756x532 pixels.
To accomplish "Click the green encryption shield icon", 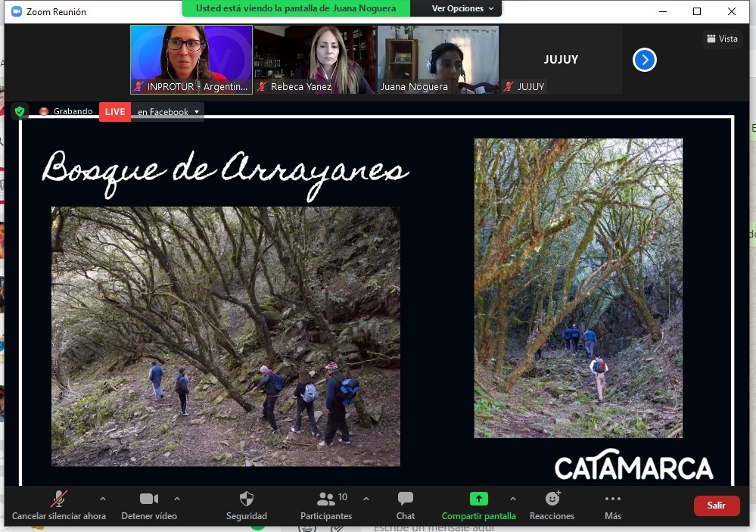I will (x=20, y=111).
